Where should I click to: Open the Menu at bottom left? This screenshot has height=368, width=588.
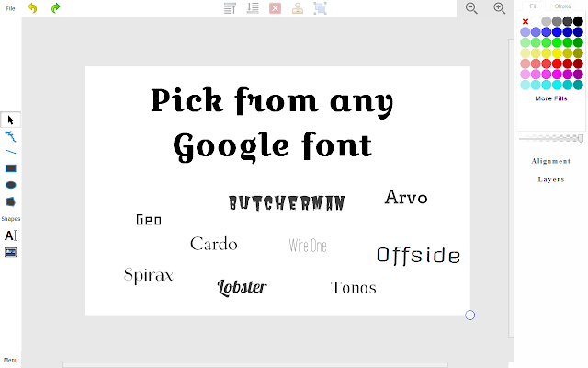click(x=10, y=360)
